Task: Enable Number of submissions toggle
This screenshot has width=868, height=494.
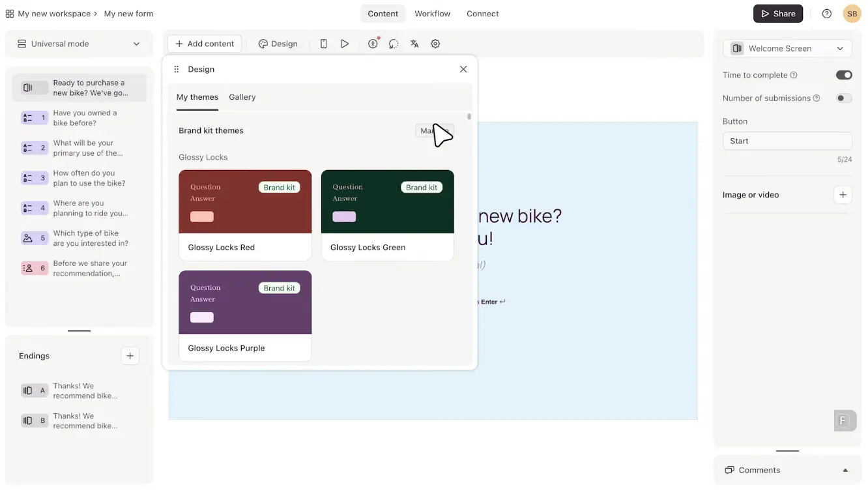Action: [844, 98]
